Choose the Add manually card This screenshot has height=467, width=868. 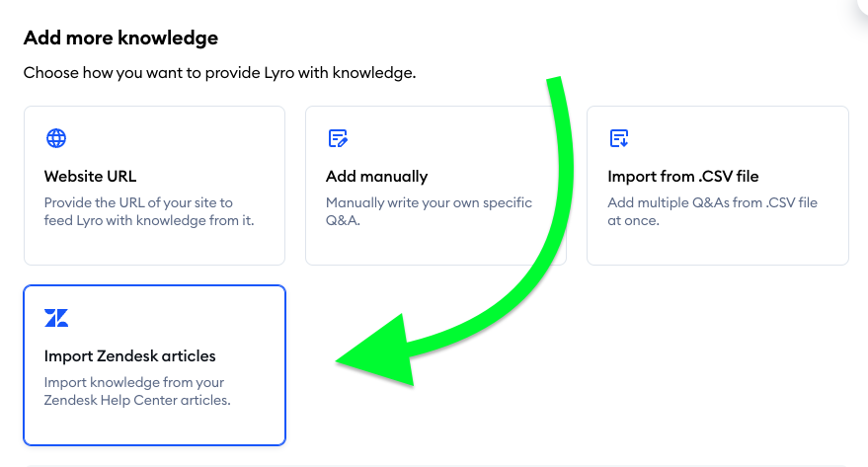click(x=435, y=186)
